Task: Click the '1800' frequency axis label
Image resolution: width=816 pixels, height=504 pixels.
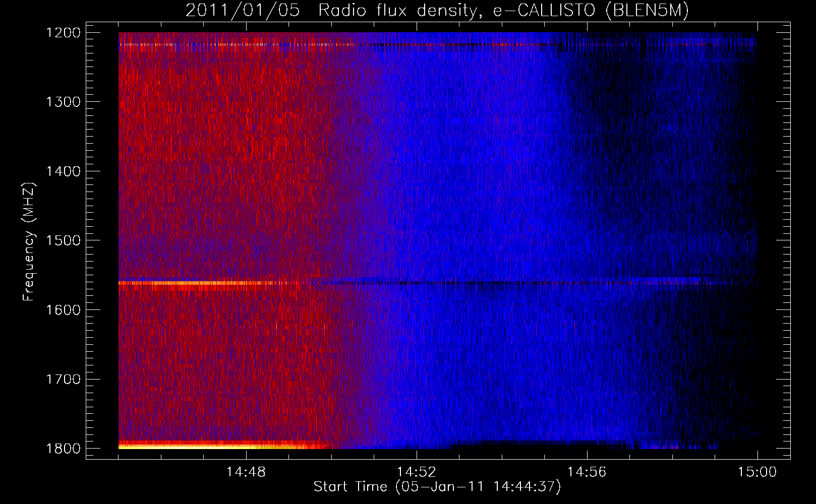Action: [63, 449]
